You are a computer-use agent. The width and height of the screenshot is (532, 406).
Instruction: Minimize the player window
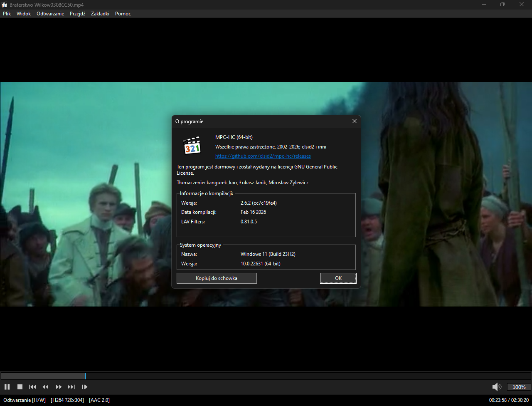tap(483, 5)
